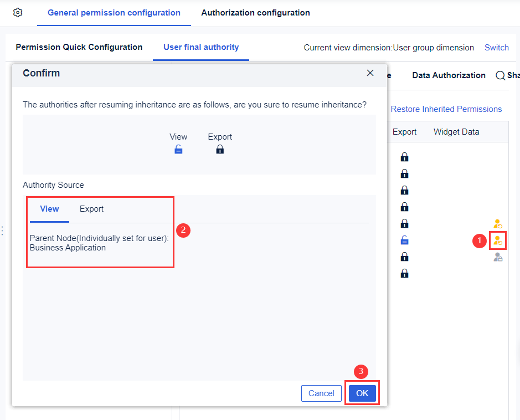520x420 pixels.
Task: Click the unlocked View padlock in the preview
Action: pyautogui.click(x=178, y=148)
